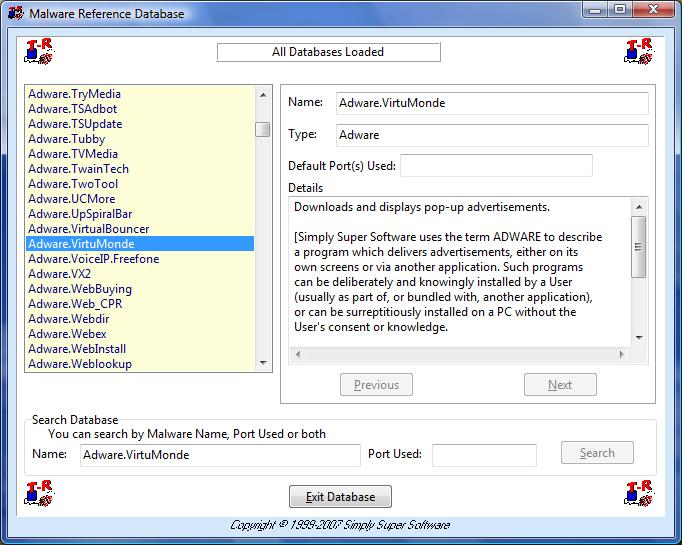Click the Search button
This screenshot has height=545, width=682.
pyautogui.click(x=597, y=453)
